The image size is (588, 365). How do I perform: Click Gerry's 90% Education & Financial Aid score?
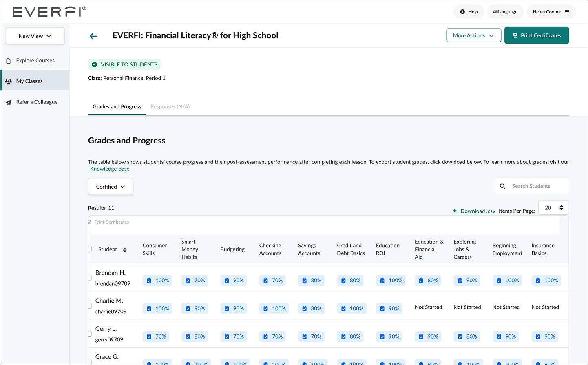pyautogui.click(x=428, y=337)
